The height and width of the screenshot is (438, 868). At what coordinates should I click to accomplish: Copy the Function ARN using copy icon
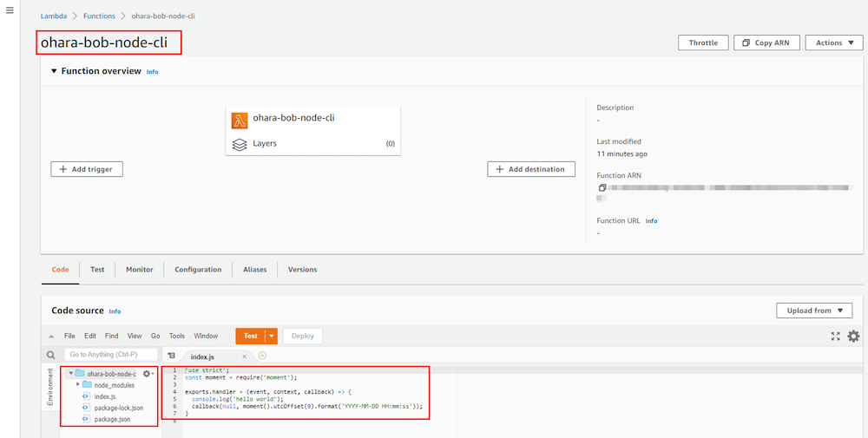point(602,187)
